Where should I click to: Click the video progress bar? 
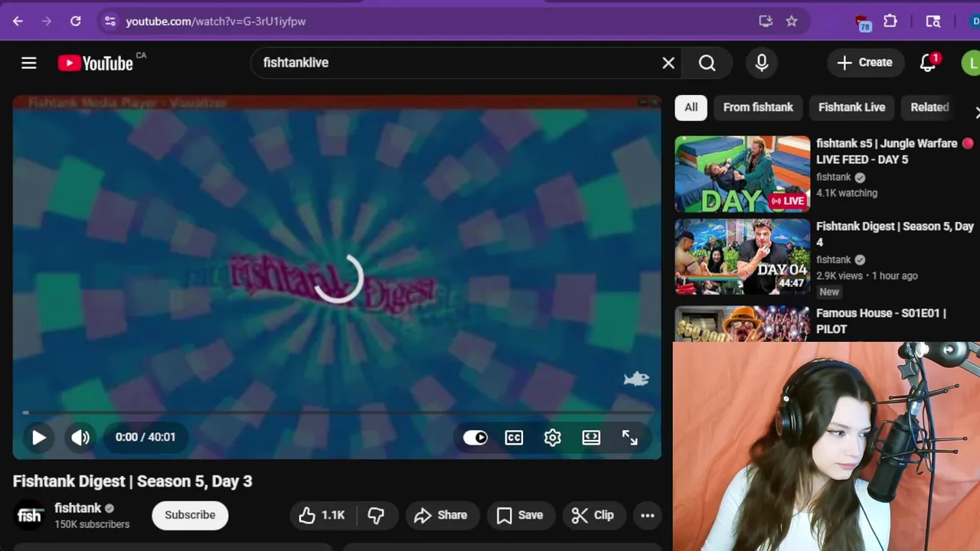337,412
